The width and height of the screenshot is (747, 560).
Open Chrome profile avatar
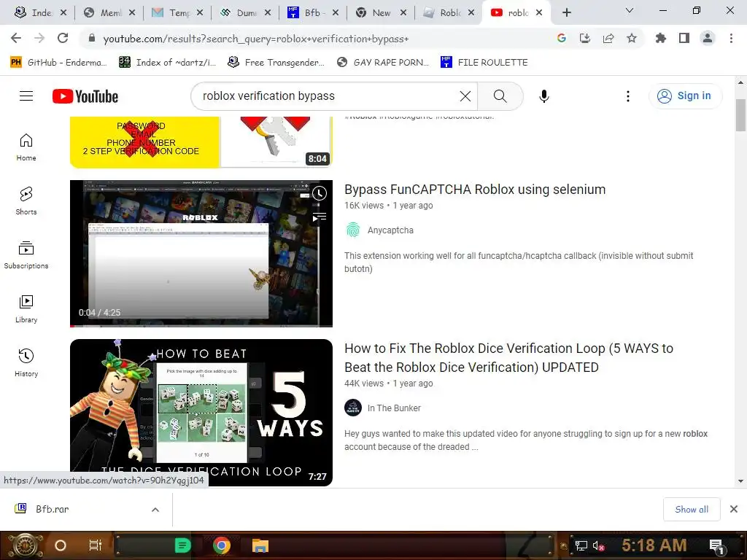pyautogui.click(x=708, y=39)
